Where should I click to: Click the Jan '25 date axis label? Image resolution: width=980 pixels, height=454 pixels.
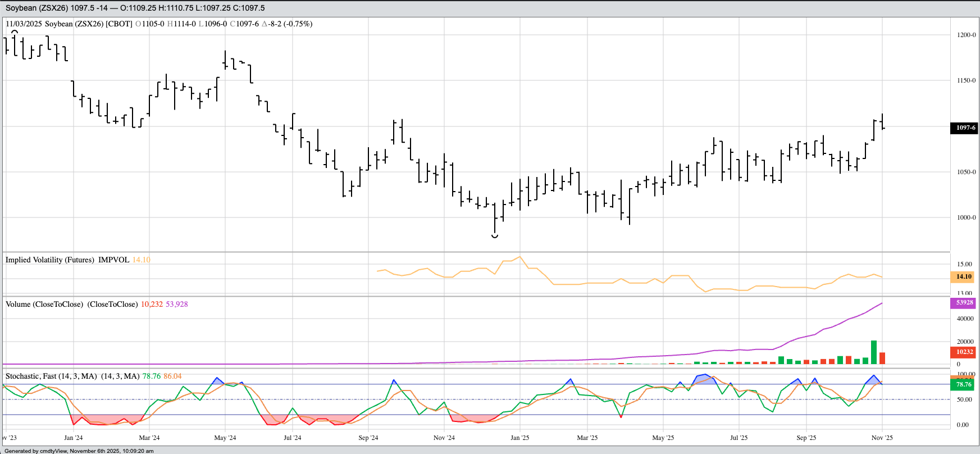[519, 438]
